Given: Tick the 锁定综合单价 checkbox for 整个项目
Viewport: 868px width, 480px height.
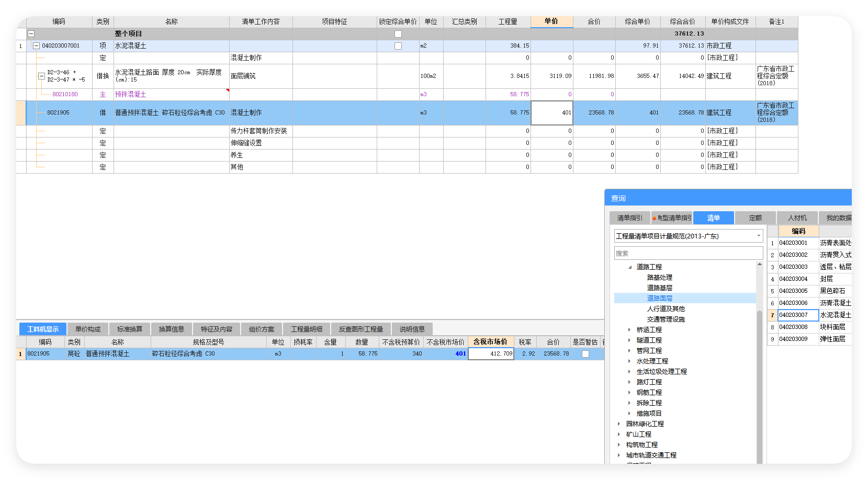Looking at the screenshot, I should pos(398,34).
